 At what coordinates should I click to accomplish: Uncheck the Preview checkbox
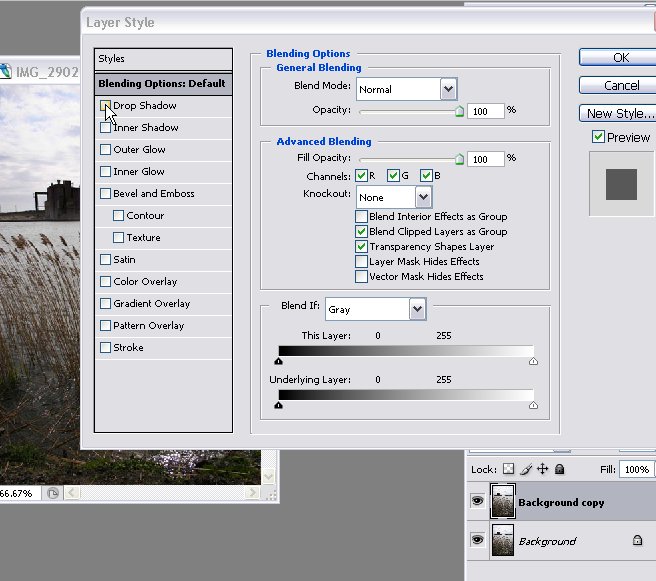[x=598, y=137]
